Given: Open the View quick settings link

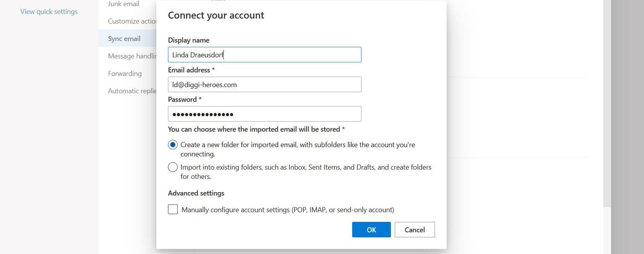Looking at the screenshot, I should point(49,12).
